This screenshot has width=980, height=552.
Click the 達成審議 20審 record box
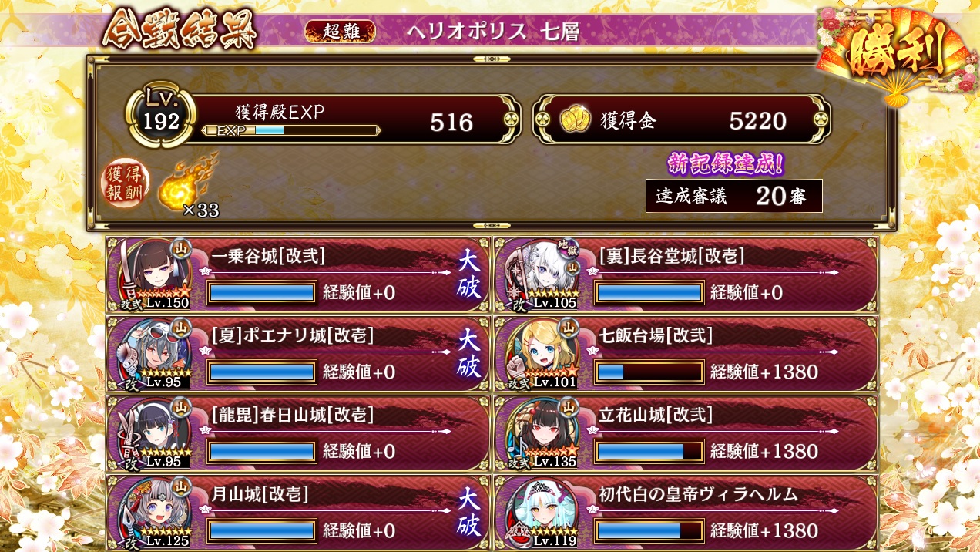coord(734,196)
